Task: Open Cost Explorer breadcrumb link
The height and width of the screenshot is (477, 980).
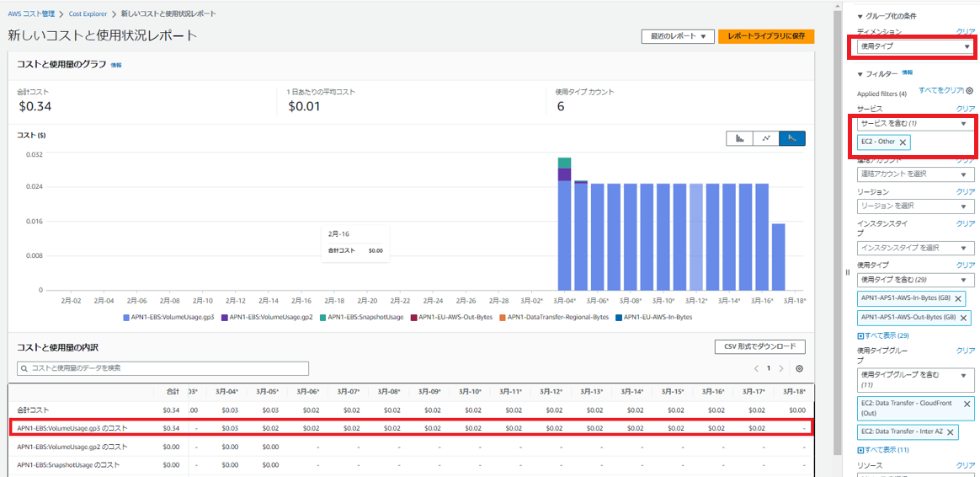Action: [x=88, y=13]
